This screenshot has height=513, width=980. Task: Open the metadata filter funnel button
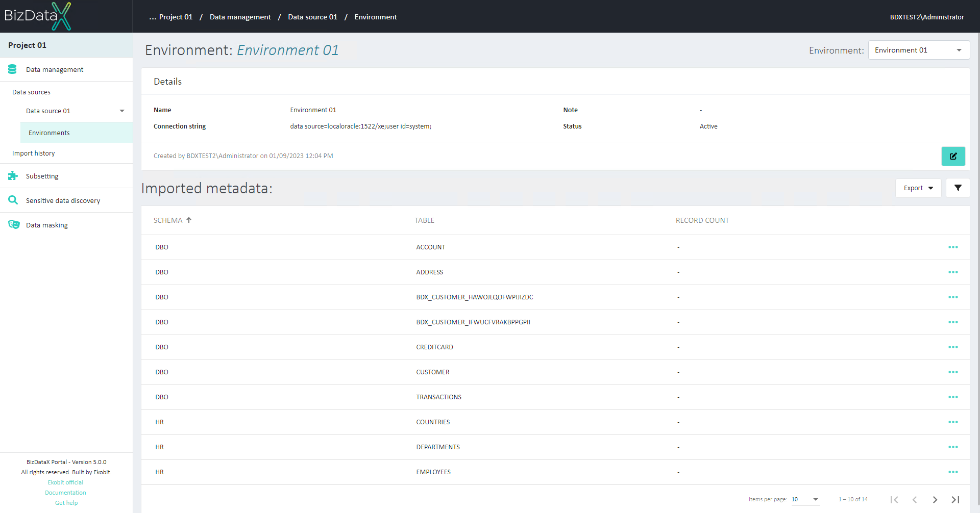958,188
